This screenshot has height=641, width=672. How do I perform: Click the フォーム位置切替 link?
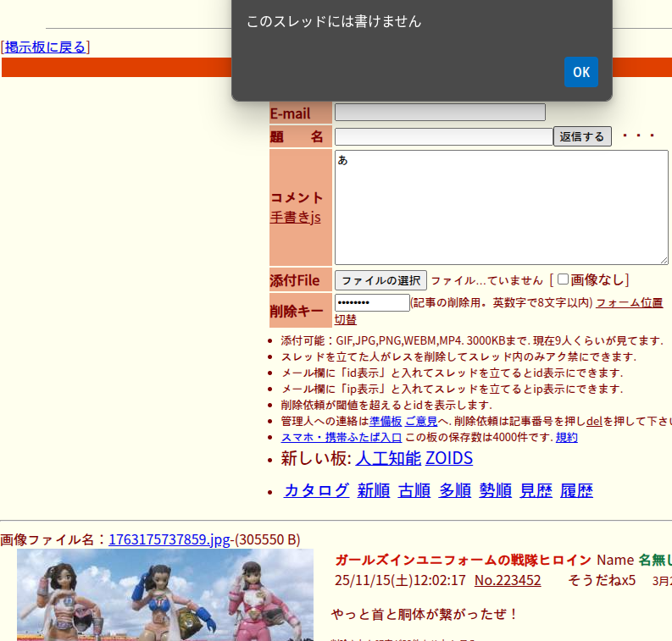tap(628, 303)
